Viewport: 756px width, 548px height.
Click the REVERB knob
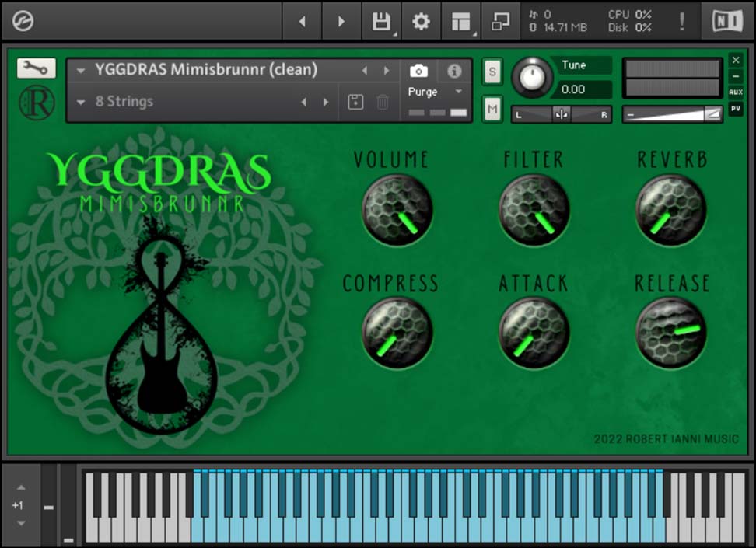[x=670, y=210]
